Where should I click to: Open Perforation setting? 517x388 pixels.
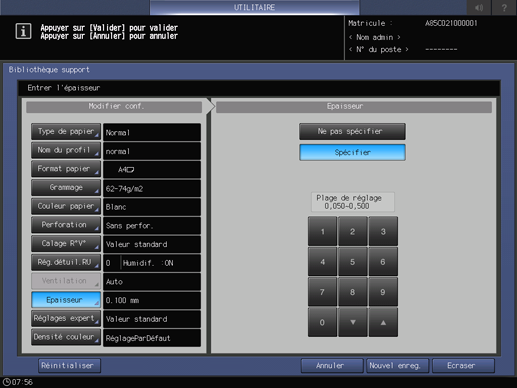[x=66, y=225]
